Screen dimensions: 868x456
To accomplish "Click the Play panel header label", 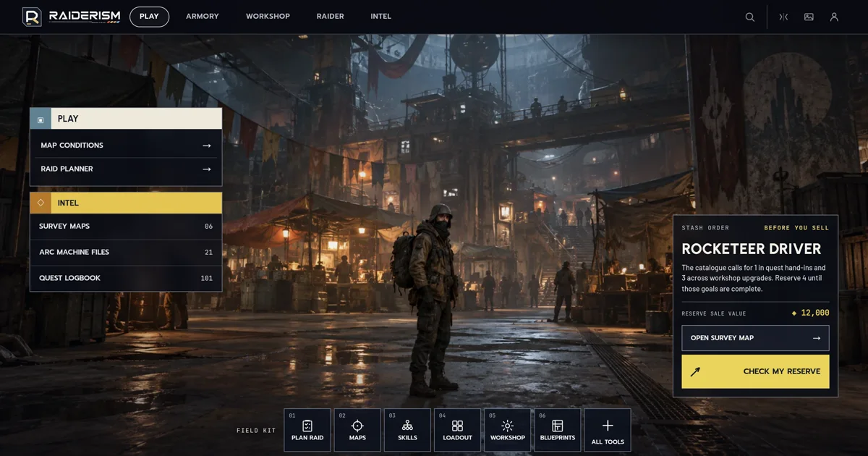I will tap(68, 119).
